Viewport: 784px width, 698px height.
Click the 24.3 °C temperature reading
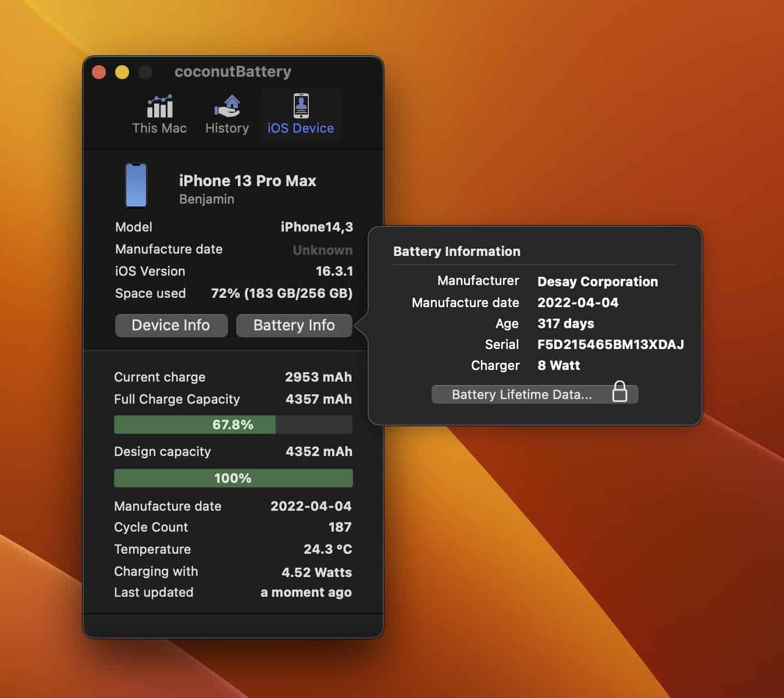tap(327, 549)
